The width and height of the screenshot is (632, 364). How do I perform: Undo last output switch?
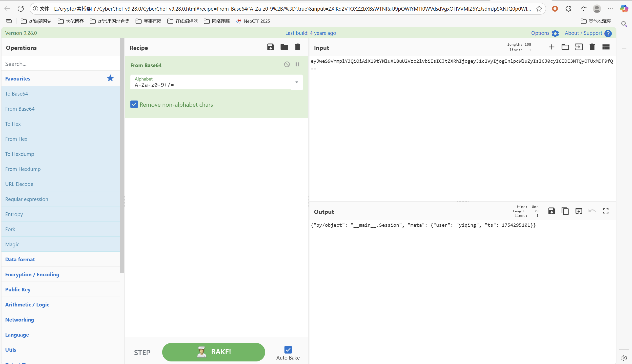coord(592,211)
